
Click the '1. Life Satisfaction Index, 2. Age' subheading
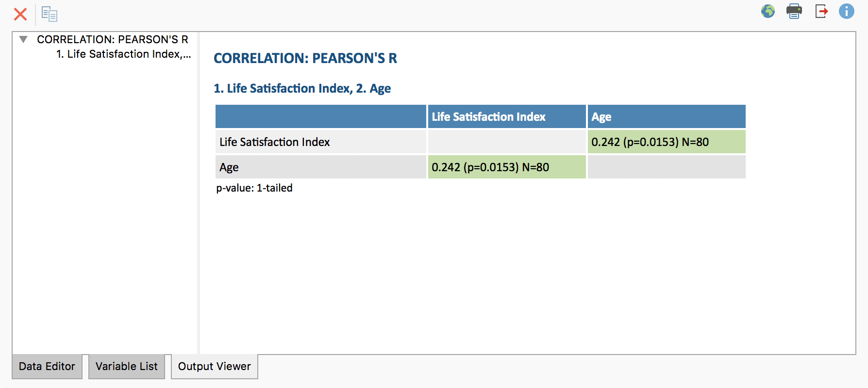coord(302,88)
